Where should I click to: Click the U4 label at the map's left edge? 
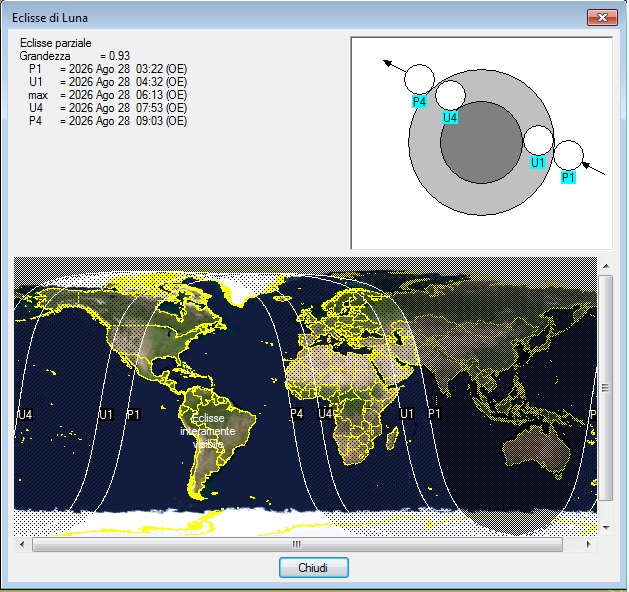(x=25, y=414)
